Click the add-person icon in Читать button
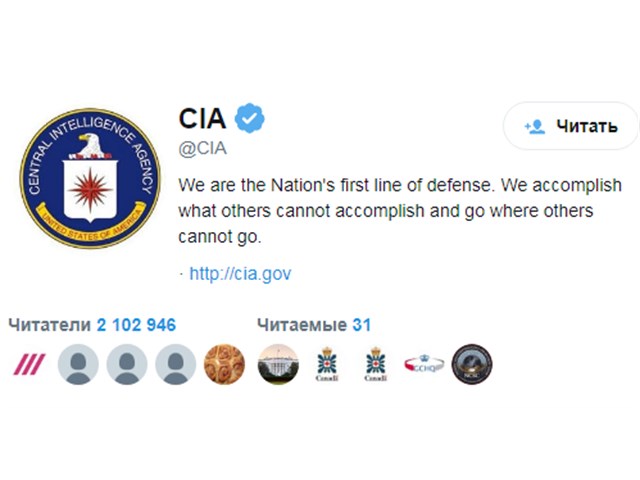The height and width of the screenshot is (480, 640). click(x=535, y=127)
